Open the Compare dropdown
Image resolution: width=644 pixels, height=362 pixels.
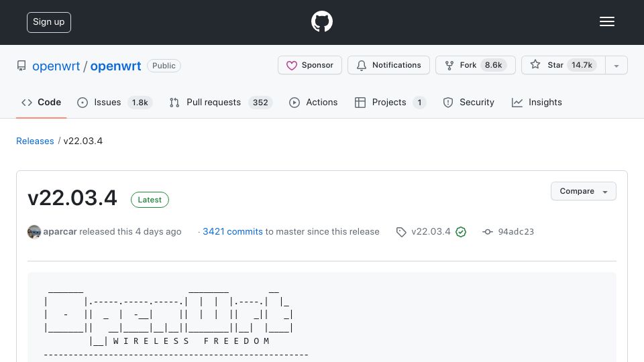point(583,191)
